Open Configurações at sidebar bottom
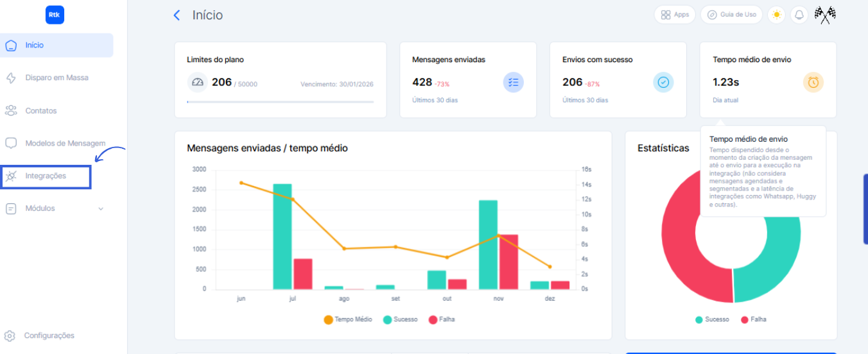Viewport: 868px width, 354px height. click(x=49, y=335)
